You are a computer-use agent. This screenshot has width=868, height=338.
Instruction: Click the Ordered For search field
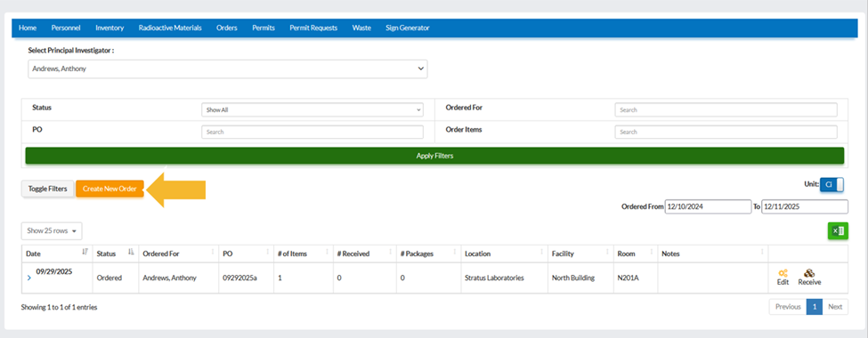click(726, 109)
